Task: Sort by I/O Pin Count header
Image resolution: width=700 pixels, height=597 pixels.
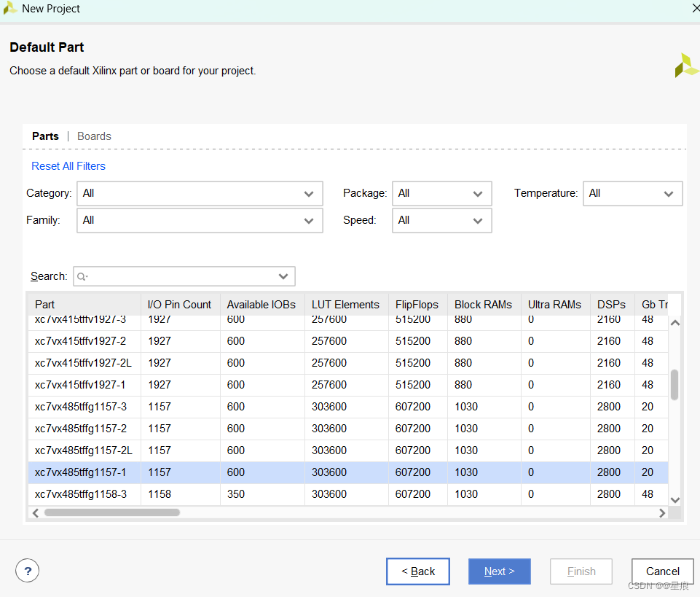Action: 181,304
